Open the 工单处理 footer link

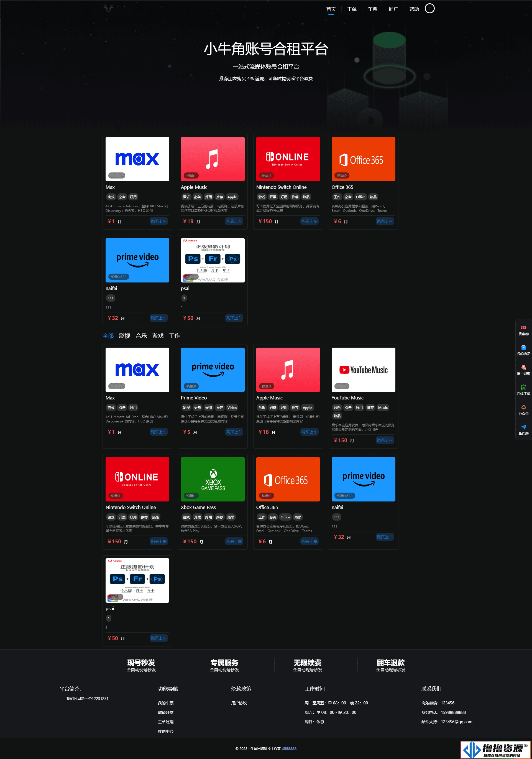pos(165,722)
